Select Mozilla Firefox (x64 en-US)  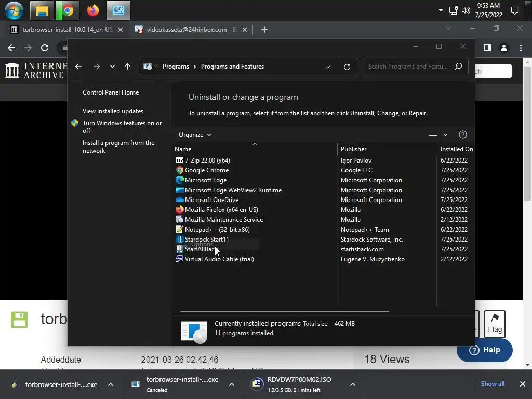tap(221, 209)
